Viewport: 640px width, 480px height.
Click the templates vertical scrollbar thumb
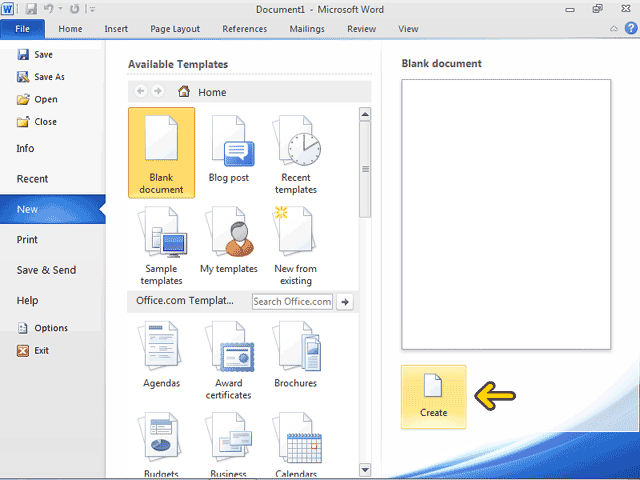(365, 169)
